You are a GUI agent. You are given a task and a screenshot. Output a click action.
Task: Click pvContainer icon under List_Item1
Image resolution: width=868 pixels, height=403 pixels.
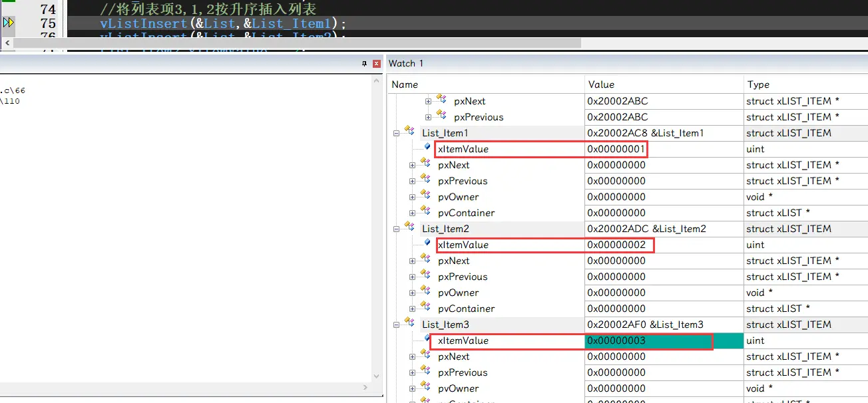[x=425, y=213]
